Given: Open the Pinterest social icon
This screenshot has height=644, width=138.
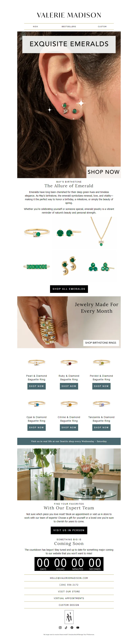Looking at the screenshot, I should (x=72, y=627).
